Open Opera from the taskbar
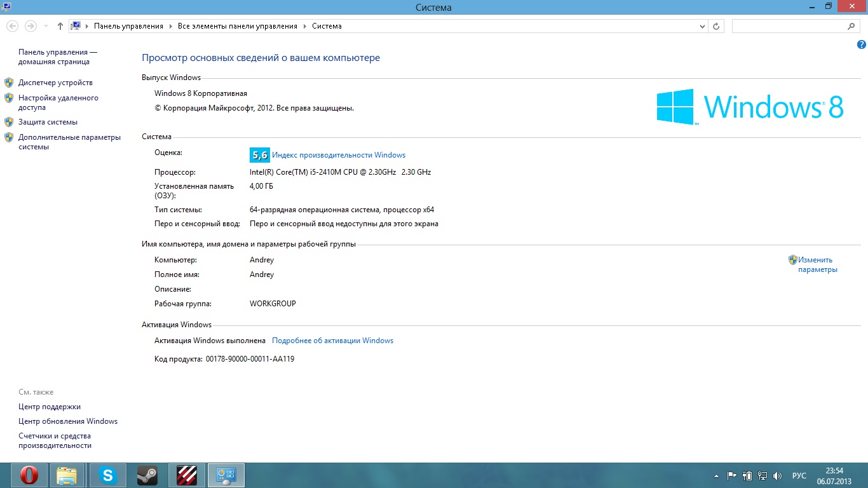 [29, 475]
